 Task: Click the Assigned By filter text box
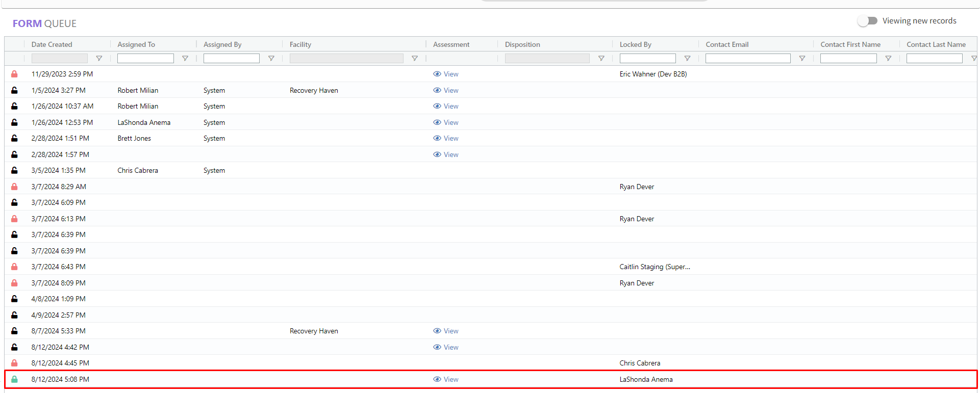tap(231, 59)
